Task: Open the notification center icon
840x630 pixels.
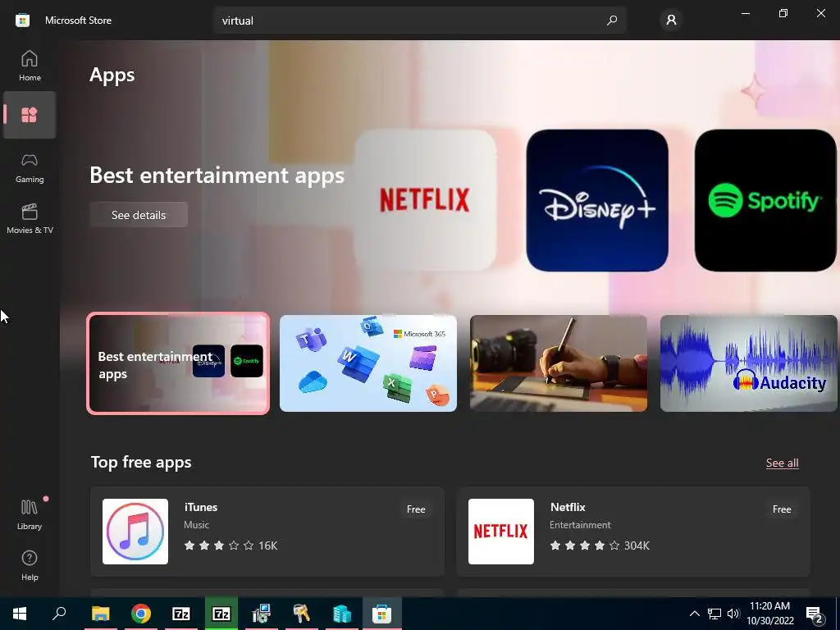Action: click(815, 614)
